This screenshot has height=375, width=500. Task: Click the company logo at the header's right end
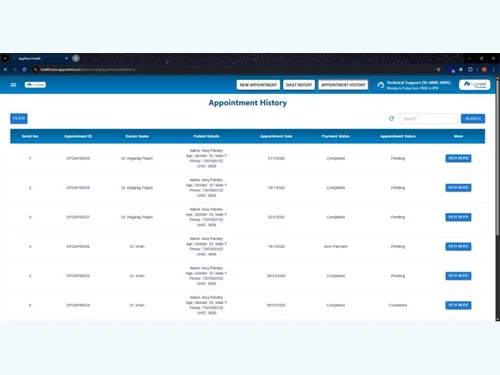(475, 85)
